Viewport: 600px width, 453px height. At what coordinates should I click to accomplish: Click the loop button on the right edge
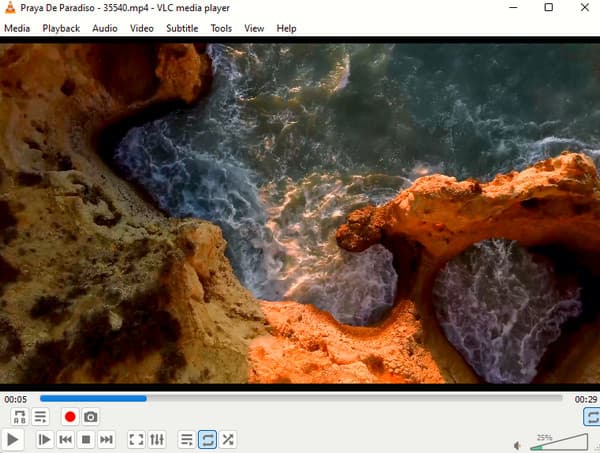pyautogui.click(x=592, y=417)
